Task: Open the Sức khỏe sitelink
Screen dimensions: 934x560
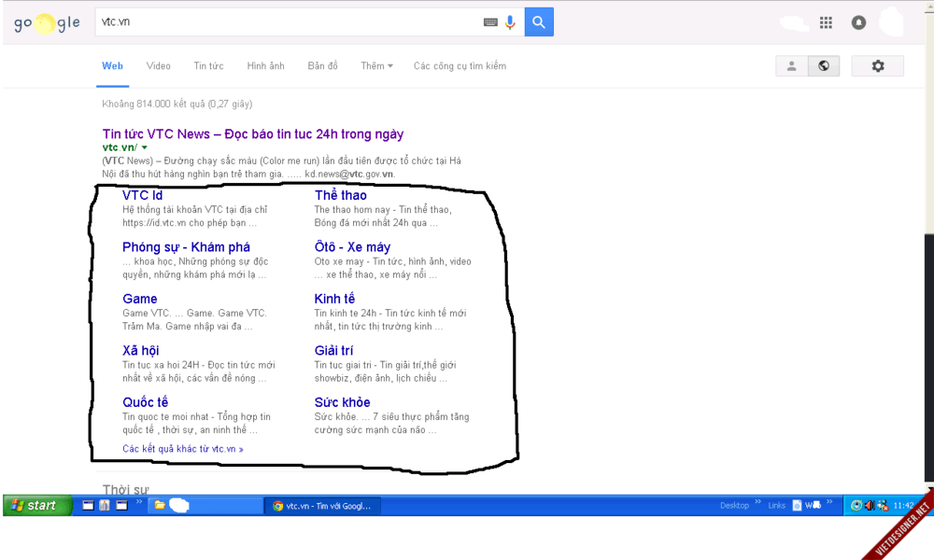Action: [x=343, y=402]
